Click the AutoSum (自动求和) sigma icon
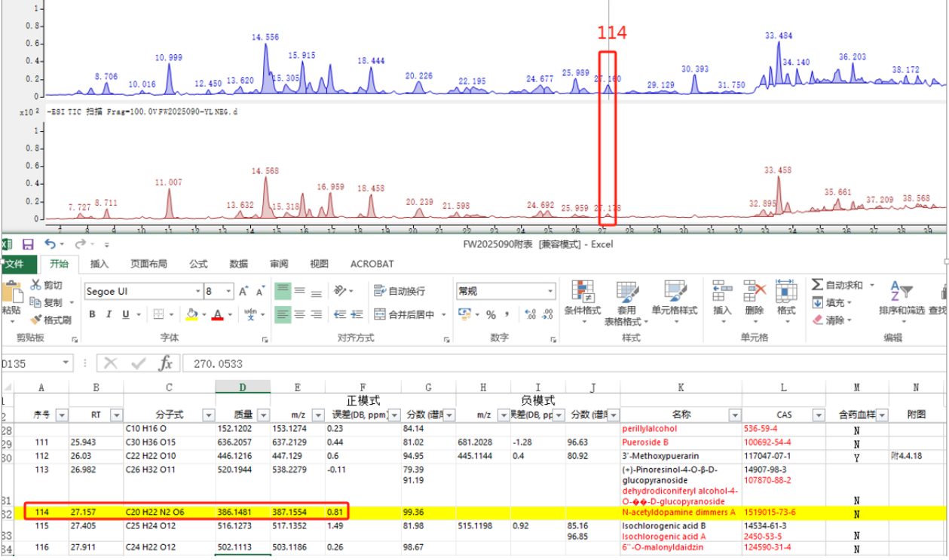This screenshot has height=560, width=949. pos(818,285)
